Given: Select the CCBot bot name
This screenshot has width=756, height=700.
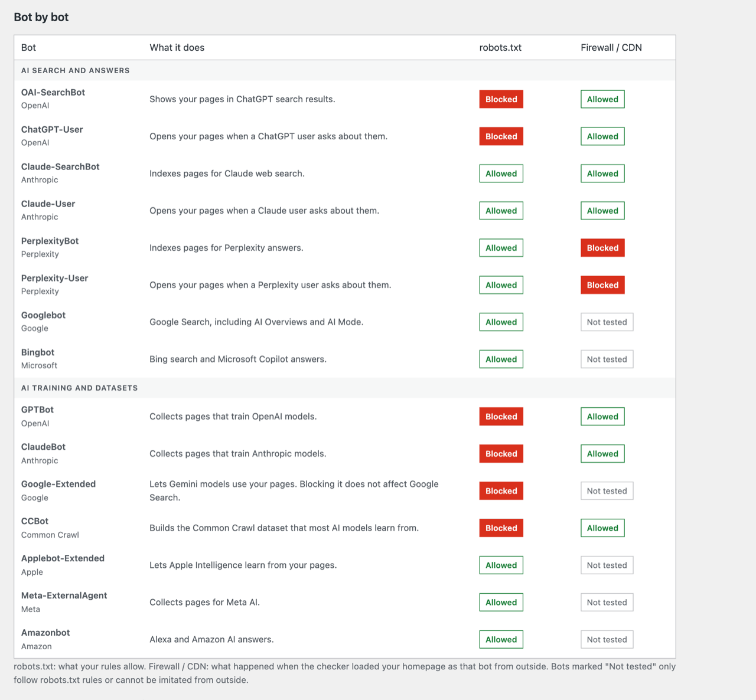Looking at the screenshot, I should [x=35, y=521].
